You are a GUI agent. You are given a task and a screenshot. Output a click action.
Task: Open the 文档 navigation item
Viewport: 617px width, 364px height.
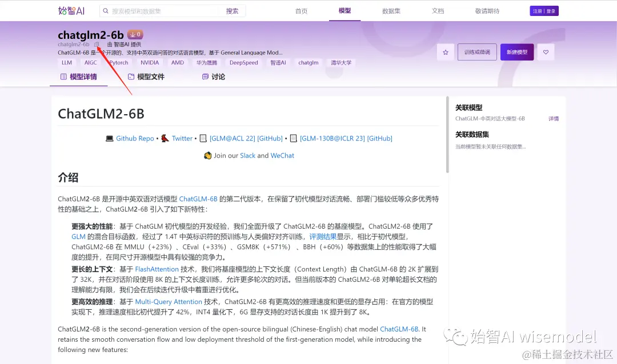438,10
